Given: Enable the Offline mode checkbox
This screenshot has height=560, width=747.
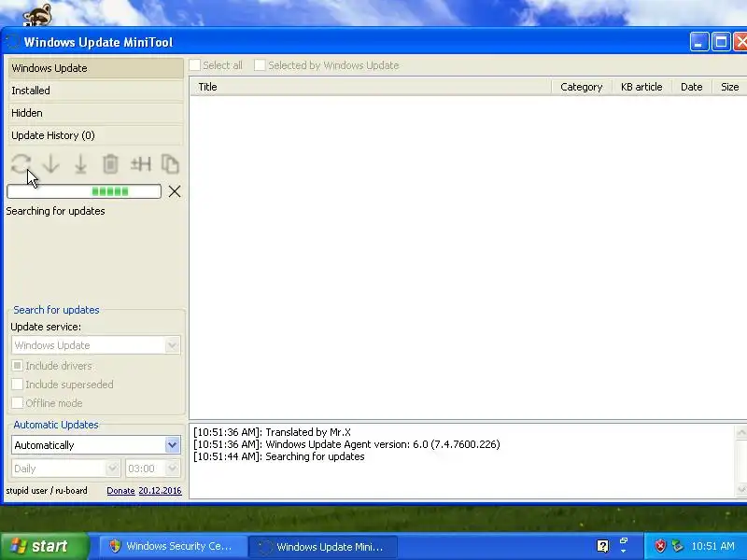Looking at the screenshot, I should 17,403.
